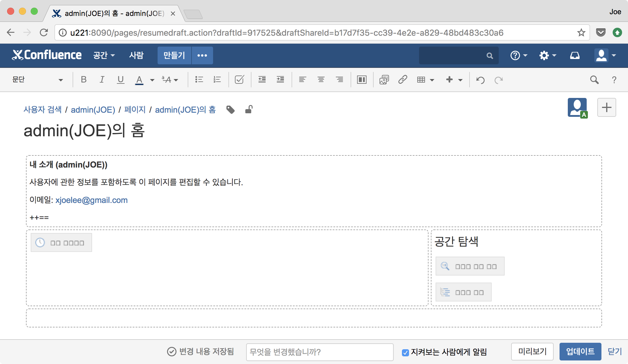Redo the last edit
The image size is (628, 364).
[499, 80]
